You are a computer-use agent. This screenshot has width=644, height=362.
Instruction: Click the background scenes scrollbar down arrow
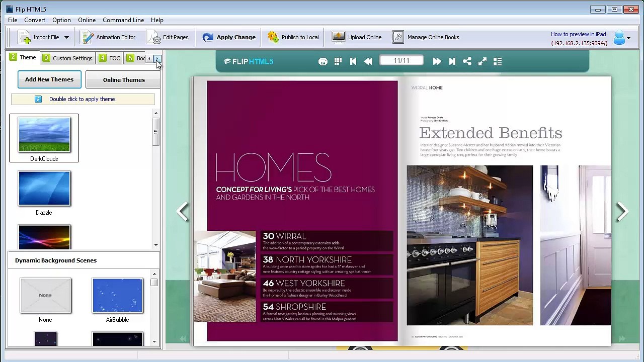tap(154, 342)
